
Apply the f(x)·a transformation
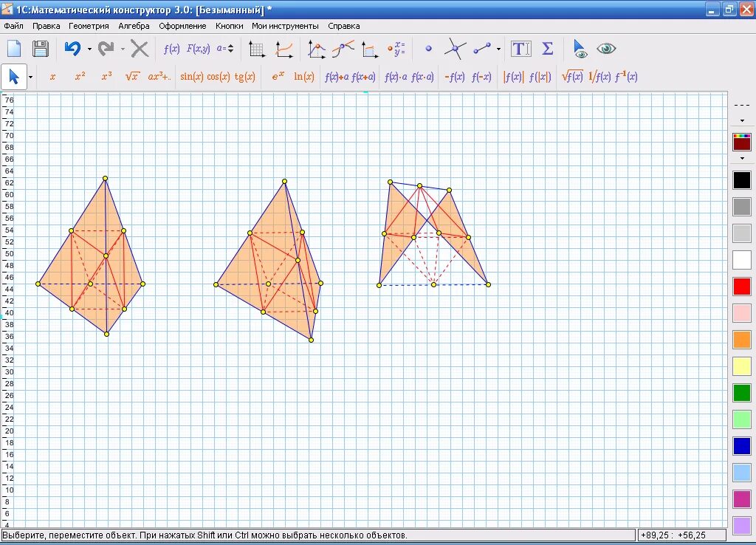tap(396, 77)
